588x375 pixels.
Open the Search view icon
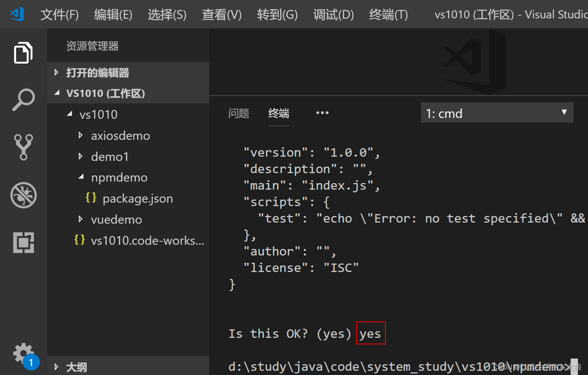click(x=23, y=100)
